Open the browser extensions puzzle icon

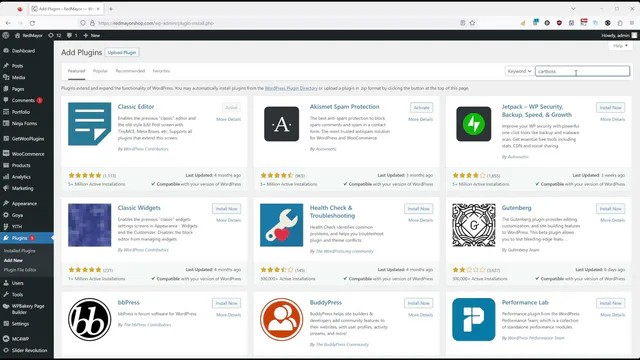click(620, 23)
